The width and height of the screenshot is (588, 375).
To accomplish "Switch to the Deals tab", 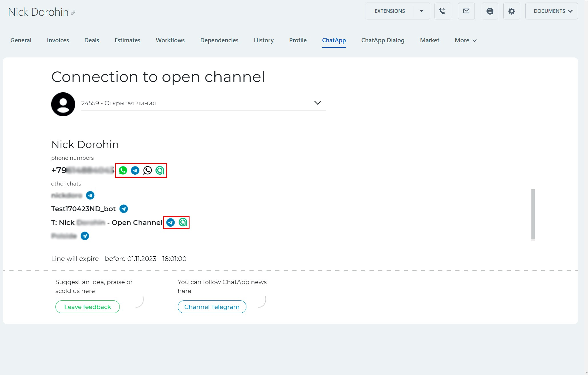I will 91,40.
